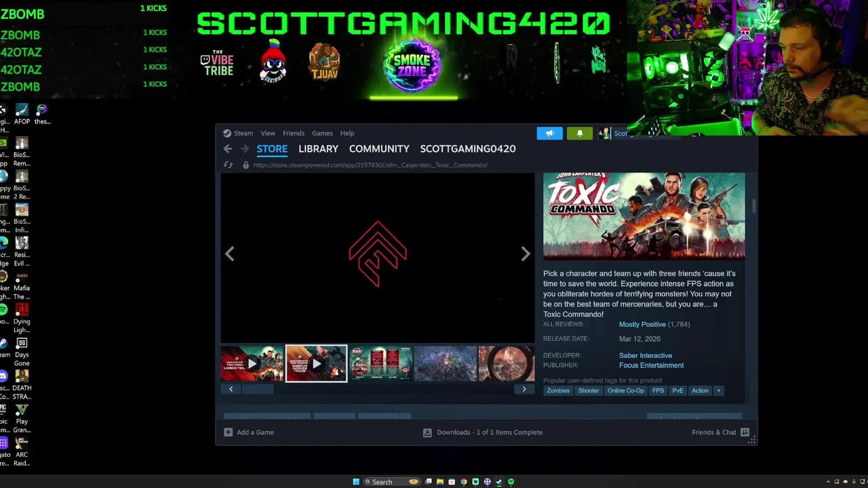
Task: Open DEATH STRA... desktop shortcut
Action: pos(22,384)
